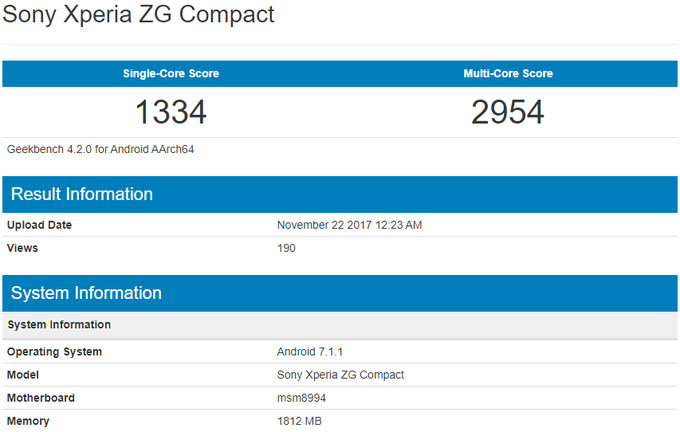Click the single-core score value 1334
This screenshot has width=680, height=432.
click(171, 112)
